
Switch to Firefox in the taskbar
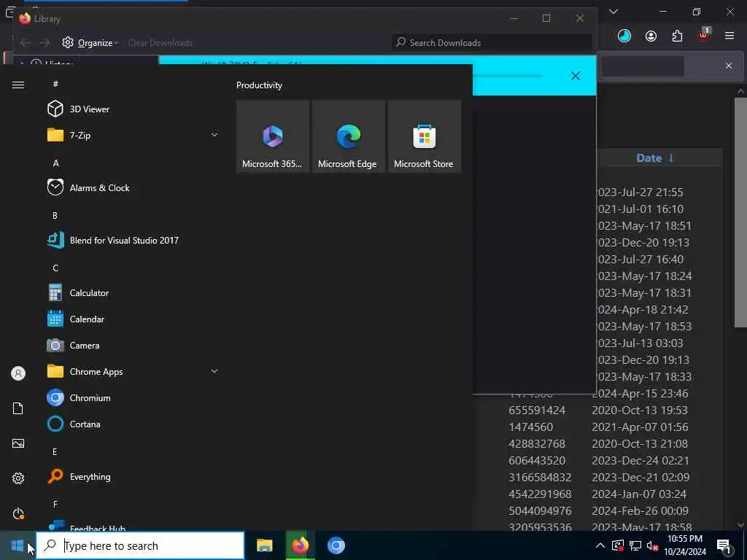pyautogui.click(x=300, y=545)
